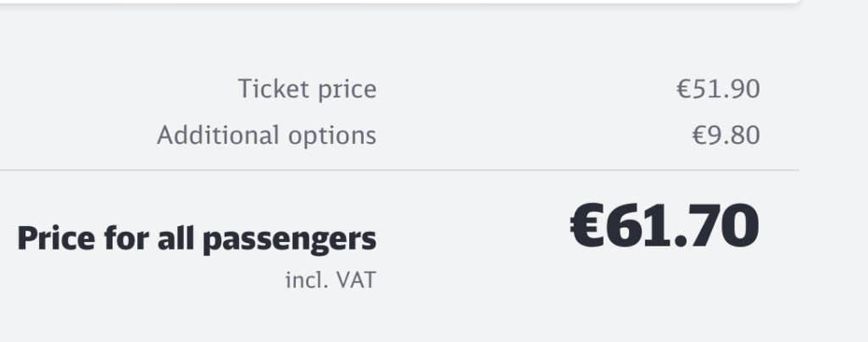Select the €61.70 total price

(665, 226)
